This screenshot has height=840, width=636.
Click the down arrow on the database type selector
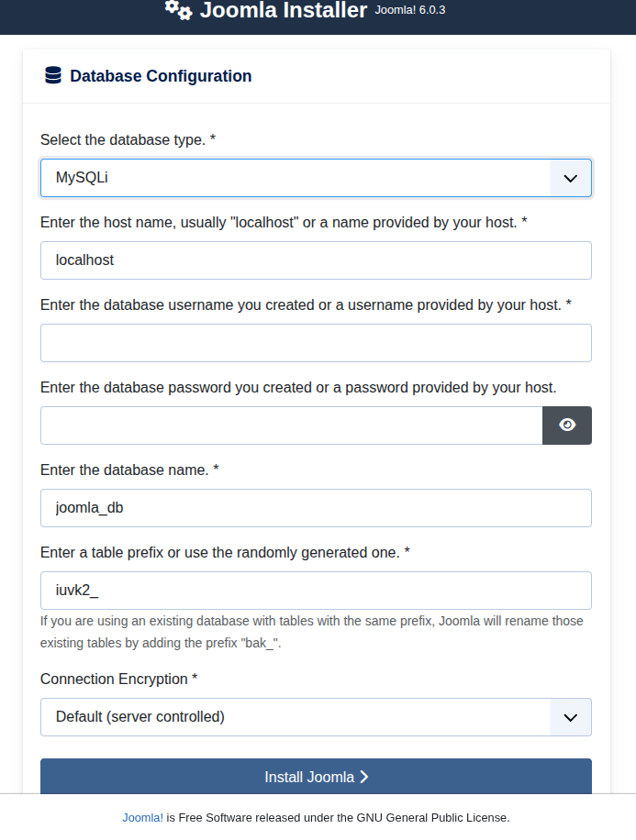coord(569,177)
